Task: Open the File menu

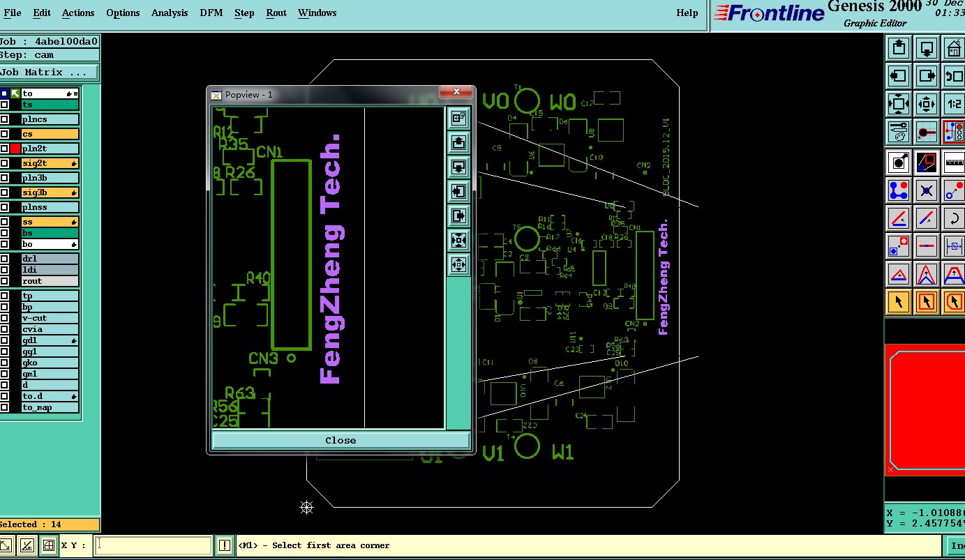Action: [x=13, y=13]
